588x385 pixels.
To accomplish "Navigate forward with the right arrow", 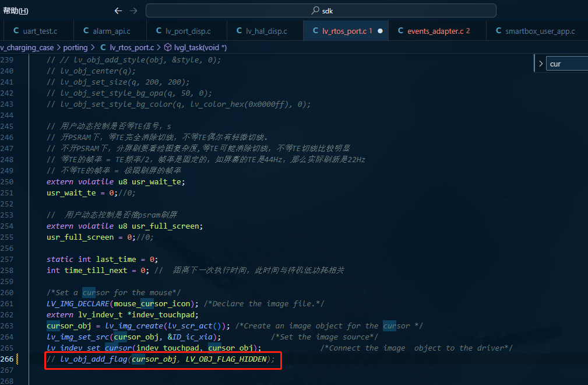I will [x=133, y=11].
